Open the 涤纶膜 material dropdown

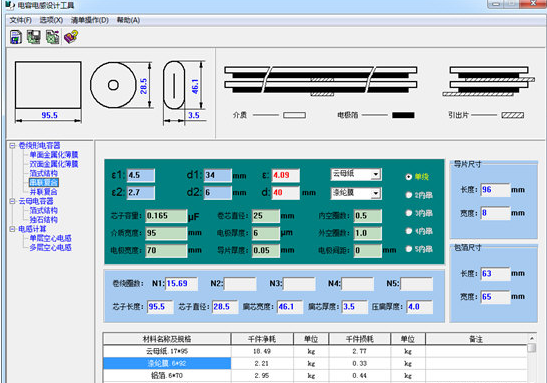(375, 193)
